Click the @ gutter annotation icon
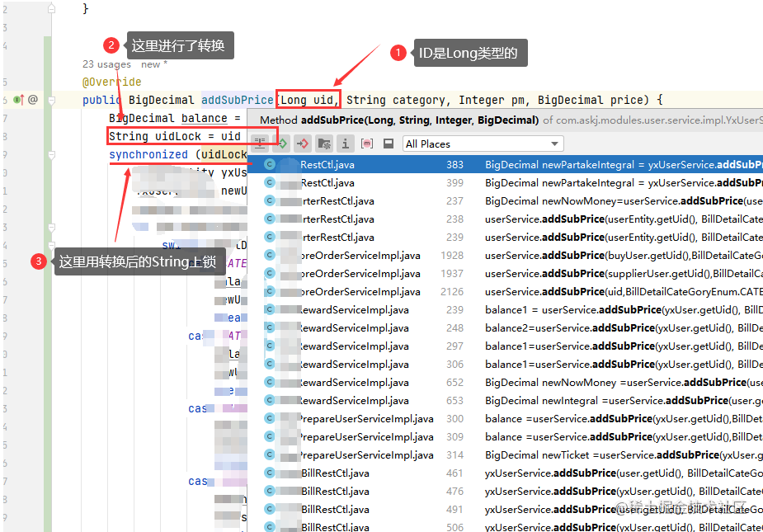The height and width of the screenshot is (532, 763). [33, 100]
